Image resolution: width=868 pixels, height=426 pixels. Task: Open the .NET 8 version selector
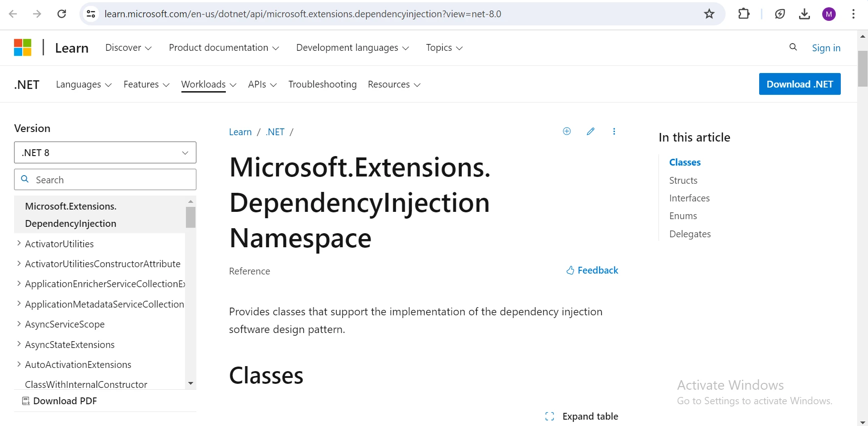105,152
